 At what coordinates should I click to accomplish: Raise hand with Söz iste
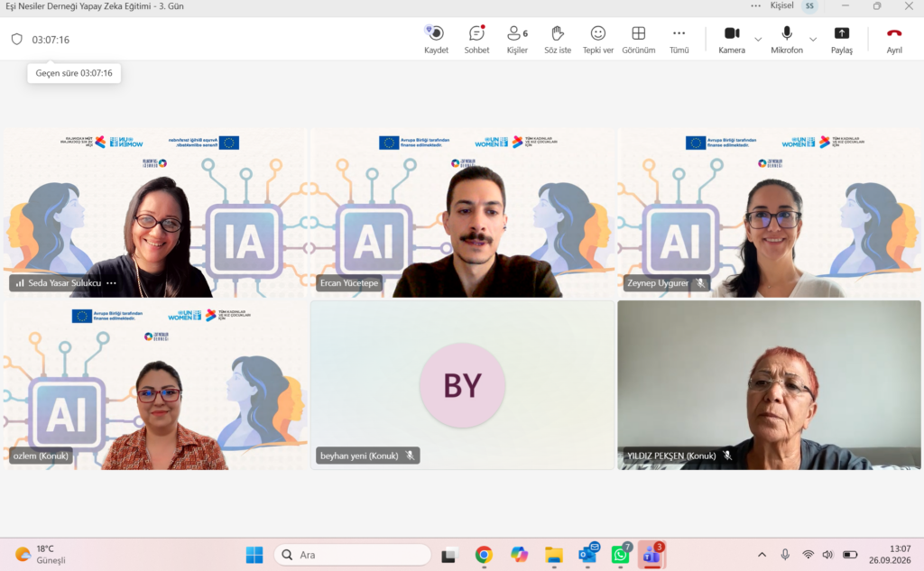click(x=558, y=40)
